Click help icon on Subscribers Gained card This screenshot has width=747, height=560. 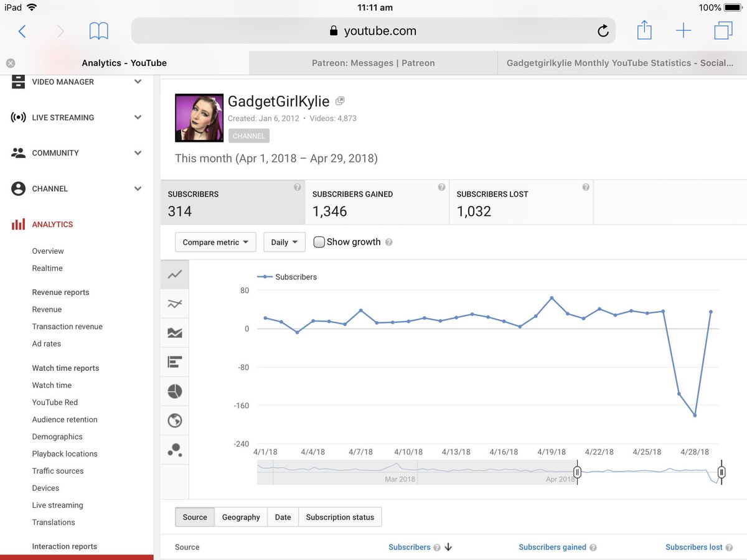(x=441, y=187)
